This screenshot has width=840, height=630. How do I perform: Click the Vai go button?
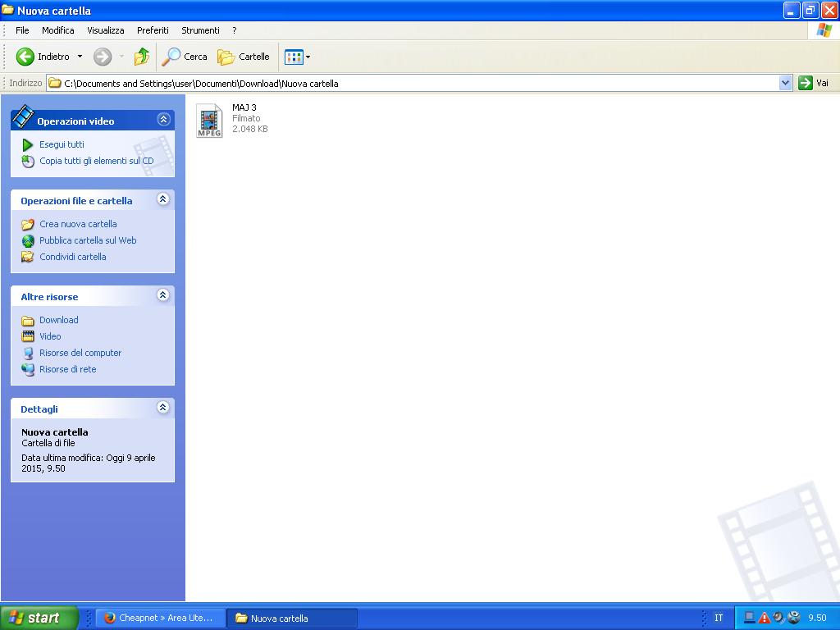[813, 83]
